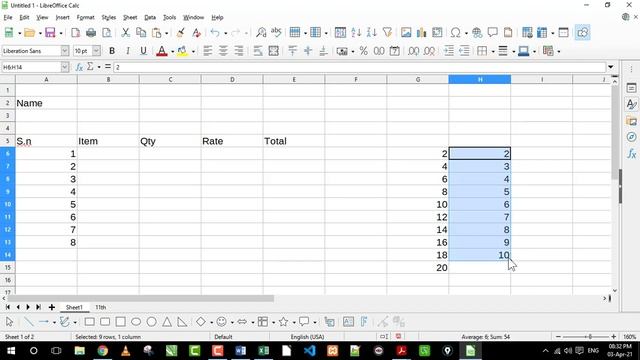Open the Font Name dropdown

(65, 51)
